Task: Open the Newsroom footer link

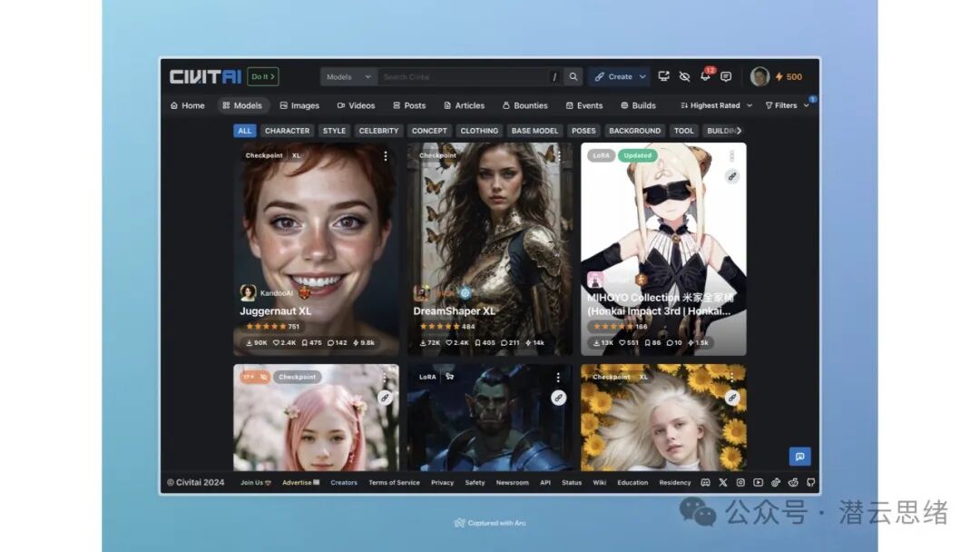Action: pyautogui.click(x=513, y=483)
